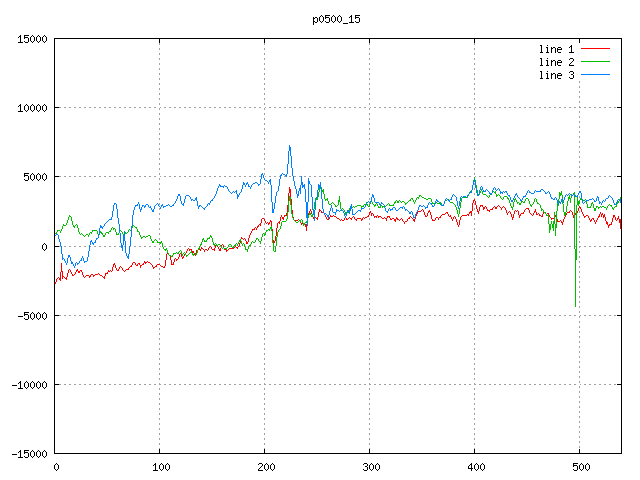This screenshot has height=480, width=640.
Task: Click y-axis label -5000
Action: [x=32, y=316]
